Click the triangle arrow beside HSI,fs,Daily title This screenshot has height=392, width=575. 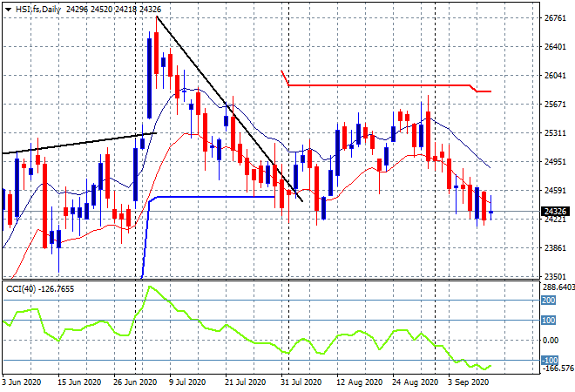(x=8, y=10)
